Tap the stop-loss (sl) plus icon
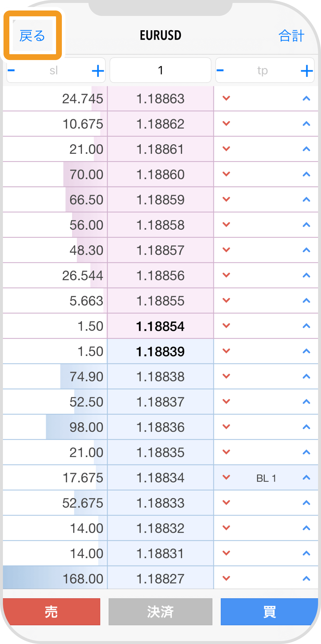The width and height of the screenshot is (321, 644). pyautogui.click(x=98, y=71)
